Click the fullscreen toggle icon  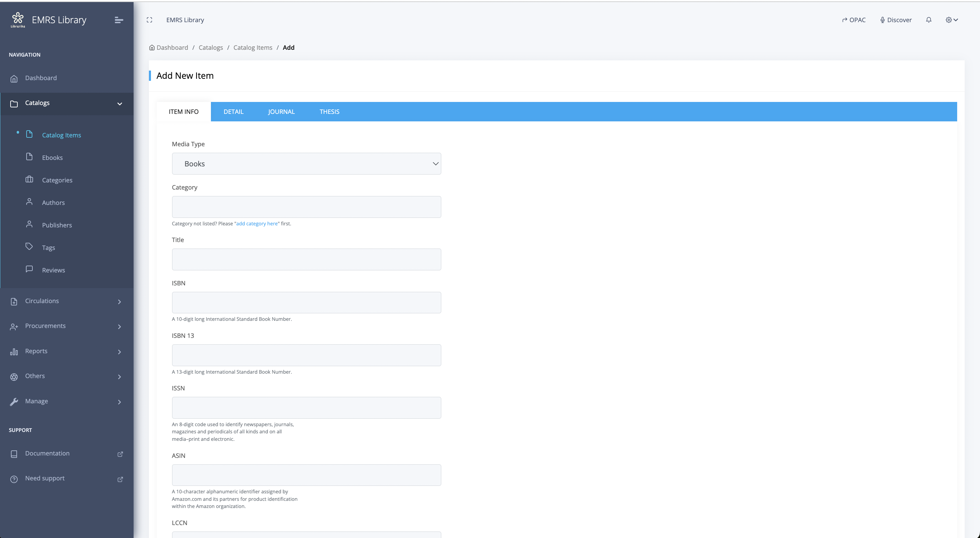coord(150,20)
